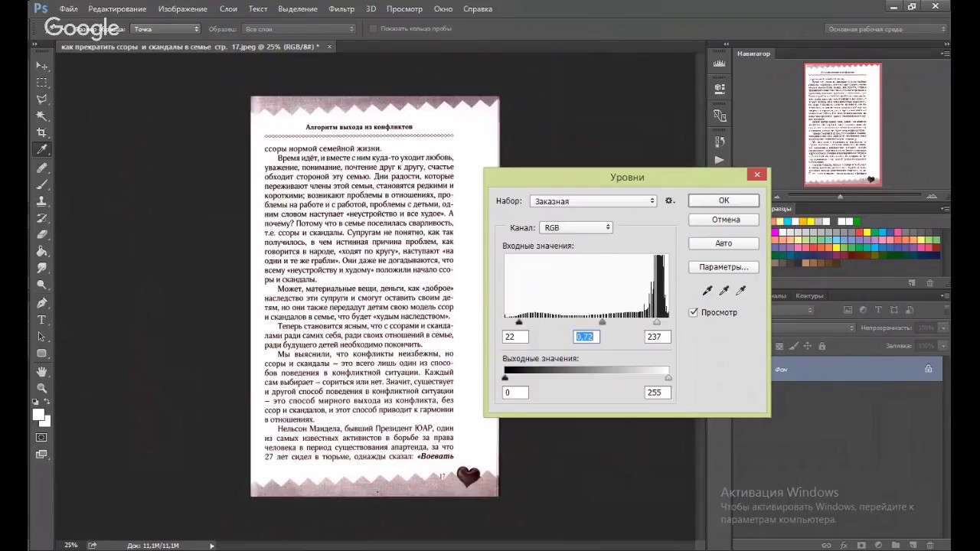Open the Фильтр menu
Image resolution: width=980 pixels, height=551 pixels.
point(341,8)
